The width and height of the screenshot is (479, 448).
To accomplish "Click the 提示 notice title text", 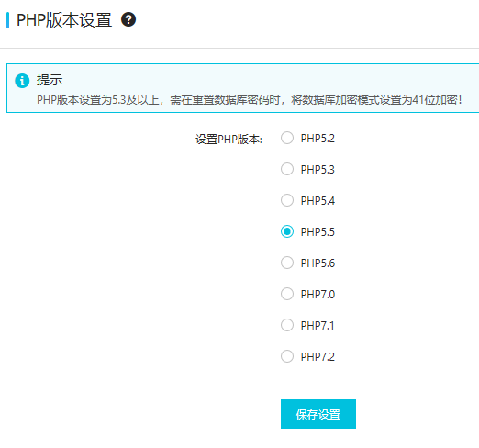I will click(50, 80).
